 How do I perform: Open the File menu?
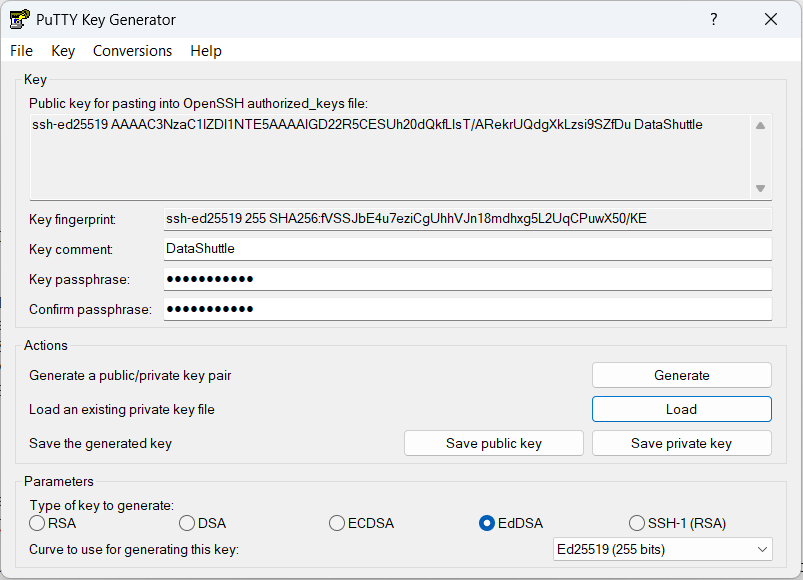[21, 51]
